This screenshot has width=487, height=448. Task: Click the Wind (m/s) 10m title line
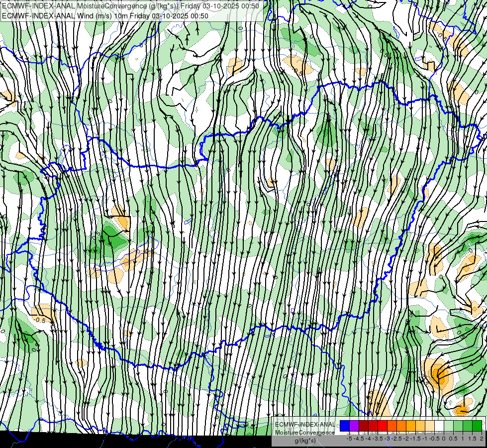click(x=105, y=16)
